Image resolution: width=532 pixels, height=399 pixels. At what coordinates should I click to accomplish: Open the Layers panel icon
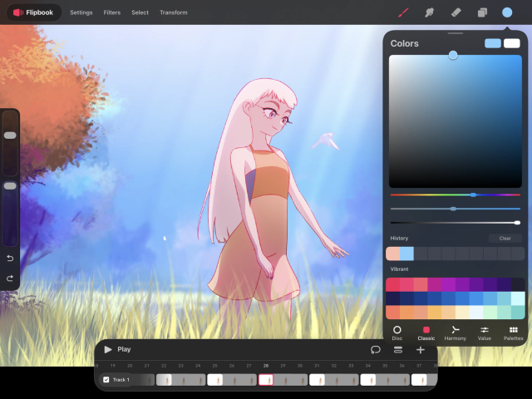481,12
